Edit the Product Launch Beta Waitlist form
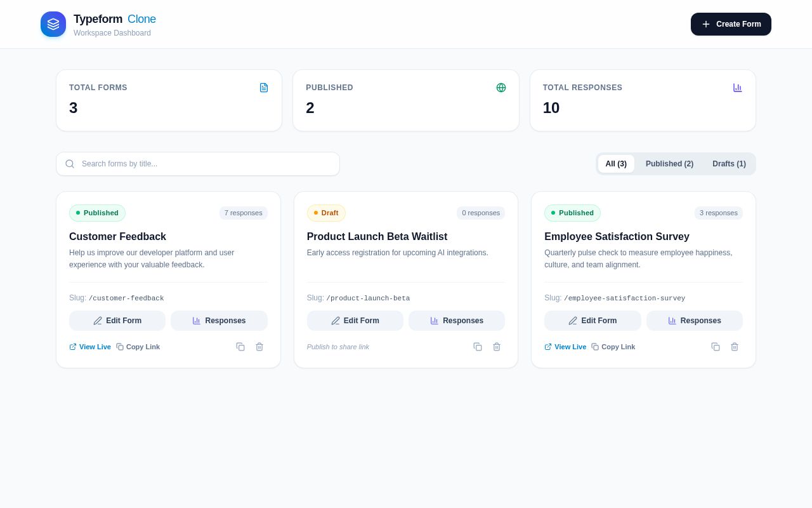The width and height of the screenshot is (812, 508). coord(355,321)
